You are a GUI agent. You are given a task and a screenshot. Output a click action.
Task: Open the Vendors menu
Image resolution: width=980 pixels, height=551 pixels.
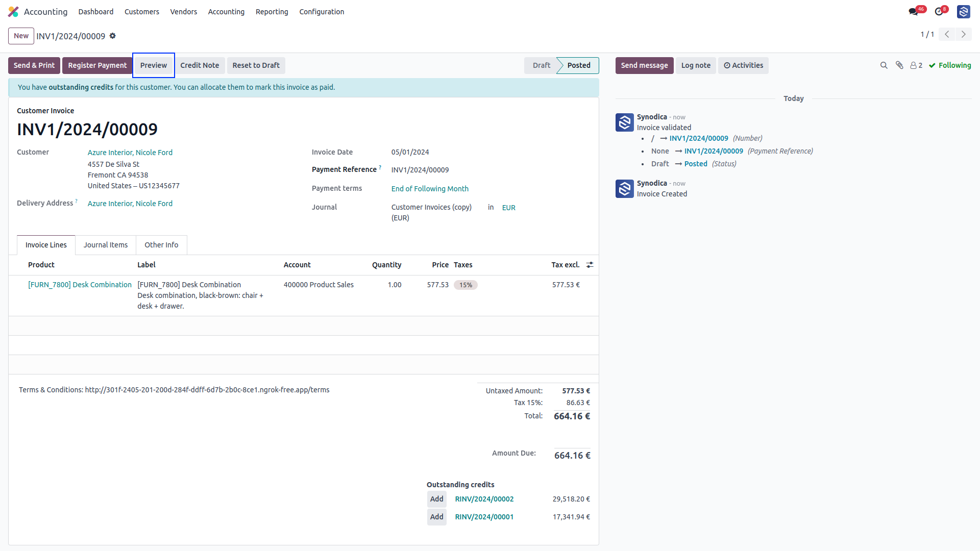[x=184, y=12]
